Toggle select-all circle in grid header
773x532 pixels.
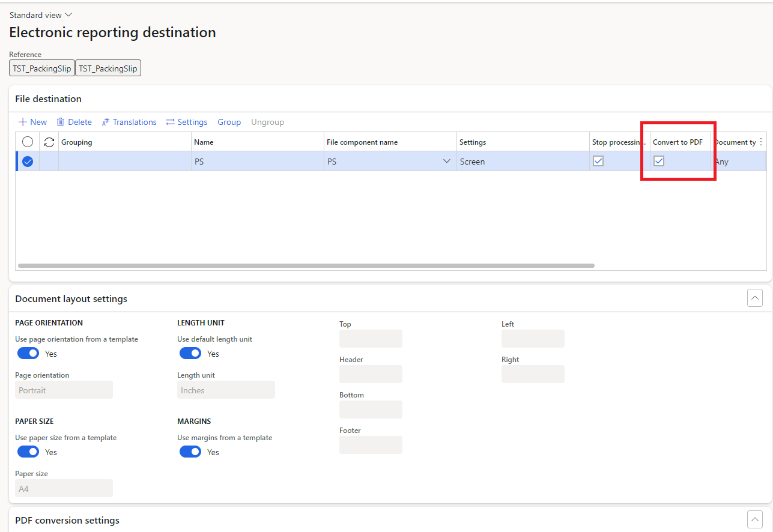[x=28, y=142]
